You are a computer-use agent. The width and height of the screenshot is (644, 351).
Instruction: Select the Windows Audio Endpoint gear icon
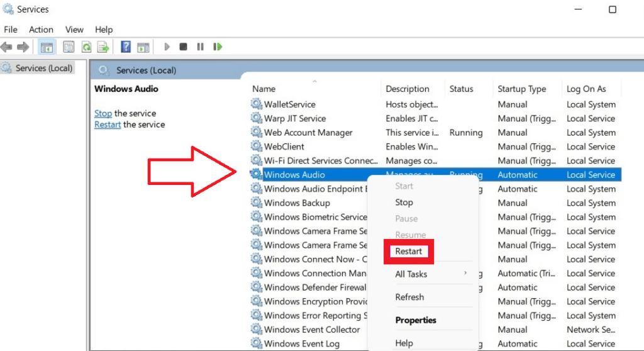(257, 188)
